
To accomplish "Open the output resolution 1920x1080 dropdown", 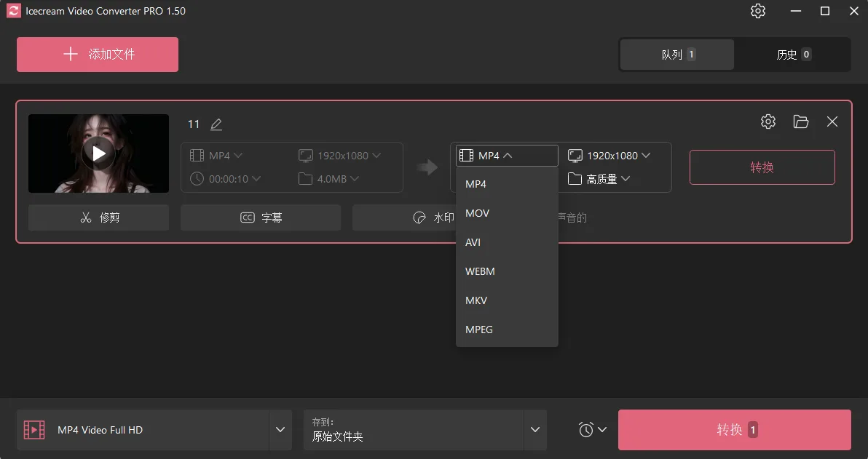I will 609,156.
